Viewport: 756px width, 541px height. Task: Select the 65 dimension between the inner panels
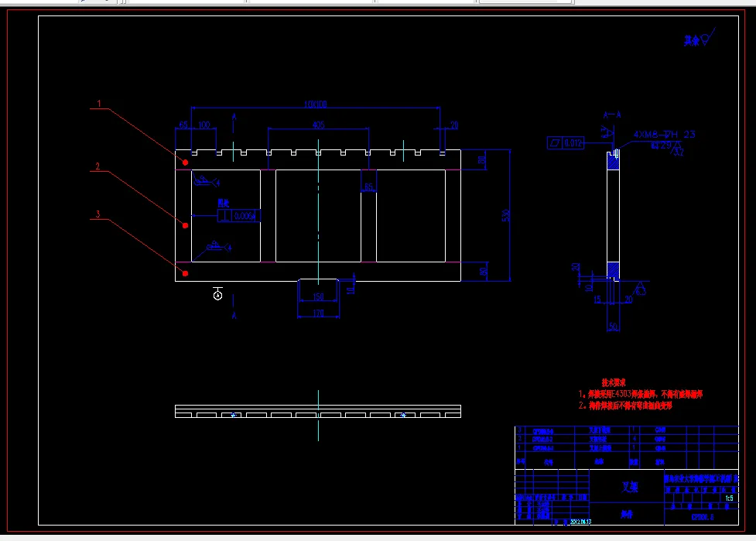369,187
